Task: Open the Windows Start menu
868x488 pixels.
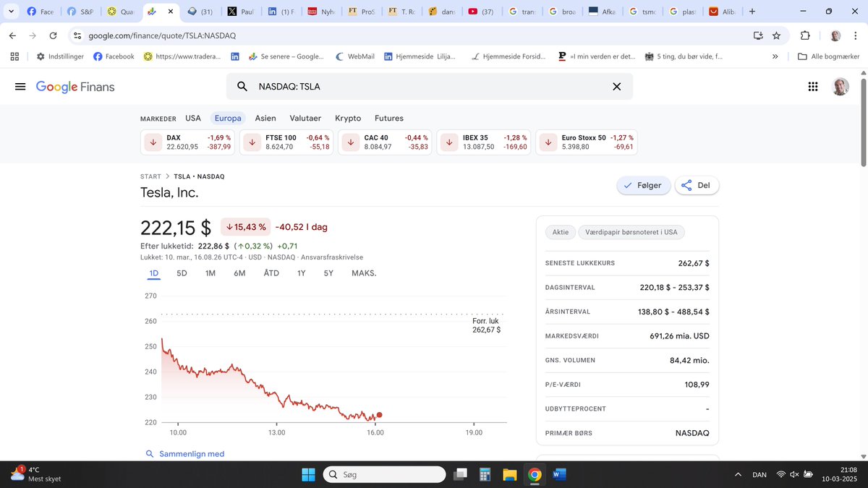Action: pyautogui.click(x=309, y=475)
